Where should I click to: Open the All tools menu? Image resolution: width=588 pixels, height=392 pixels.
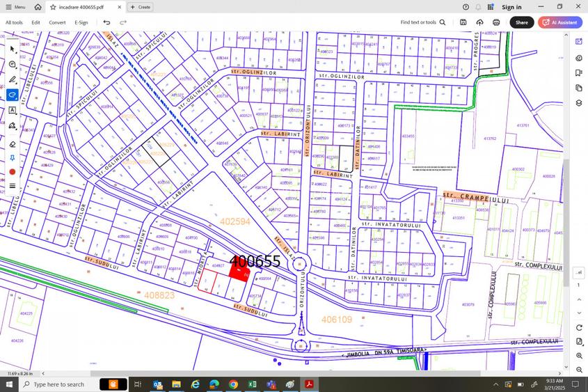coord(14,22)
